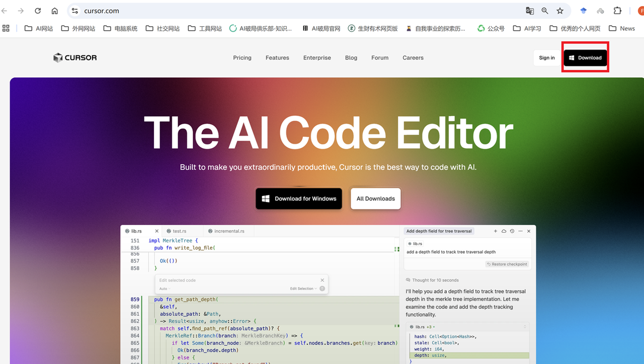The image size is (644, 364).
Task: Click the "pub fn write_log_file(" line
Action: (185, 248)
